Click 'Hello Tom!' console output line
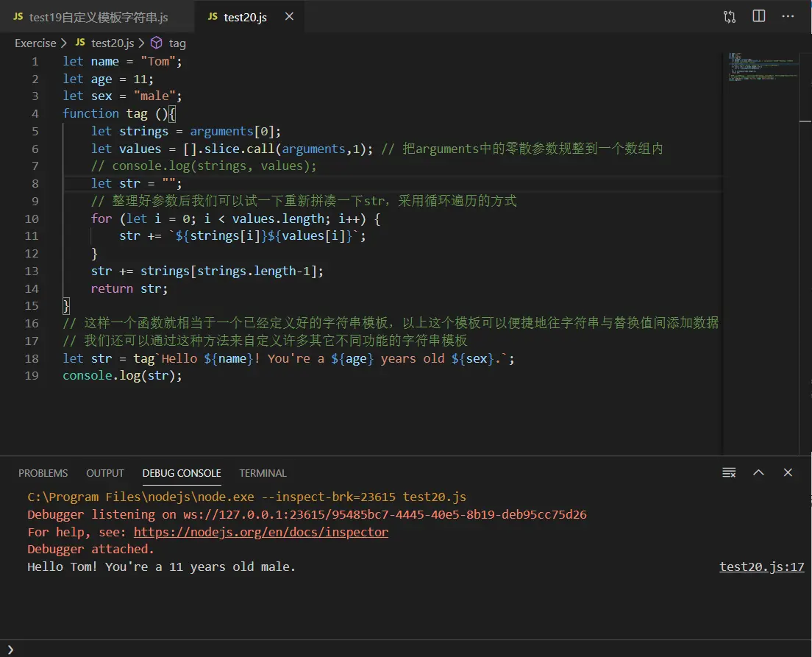The width and height of the screenshot is (812, 657). 162,567
